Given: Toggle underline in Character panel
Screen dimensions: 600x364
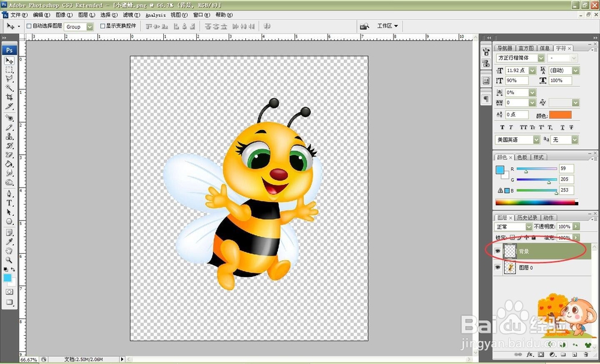Looking at the screenshot, I should (563, 127).
